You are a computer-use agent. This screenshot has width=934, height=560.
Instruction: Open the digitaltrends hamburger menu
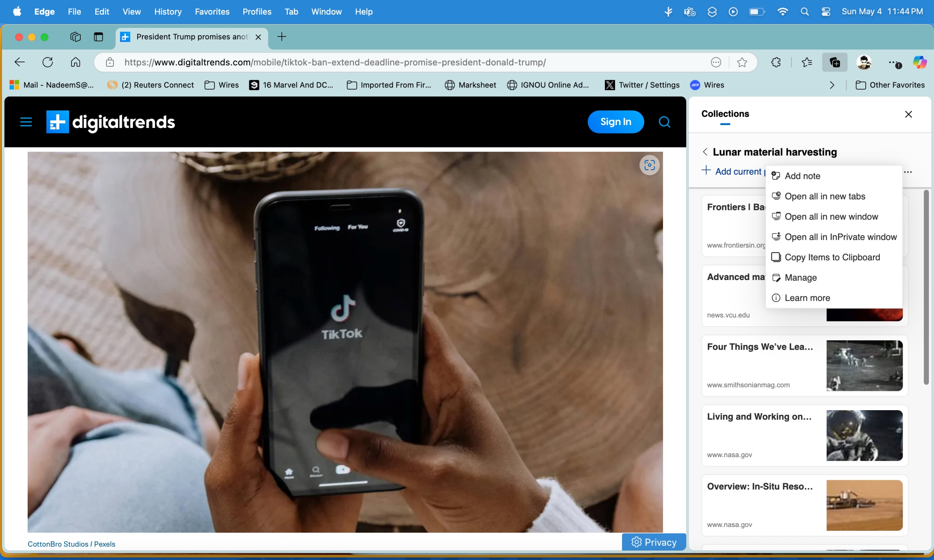(26, 121)
